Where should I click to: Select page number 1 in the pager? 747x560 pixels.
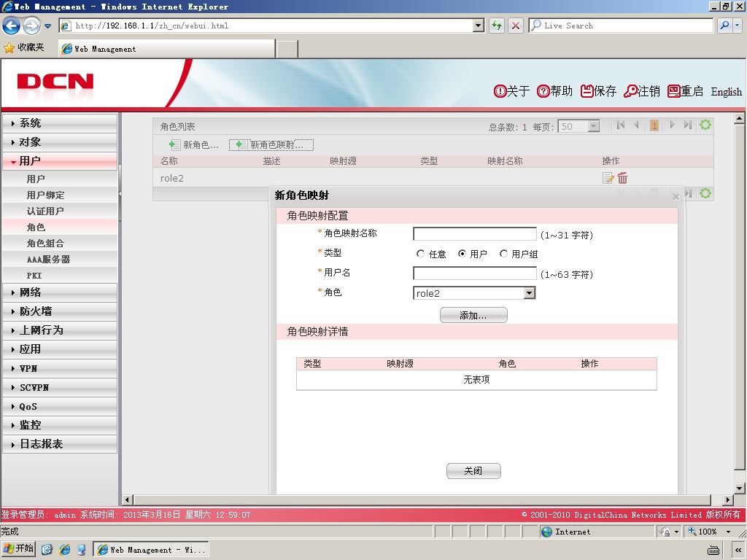click(654, 125)
